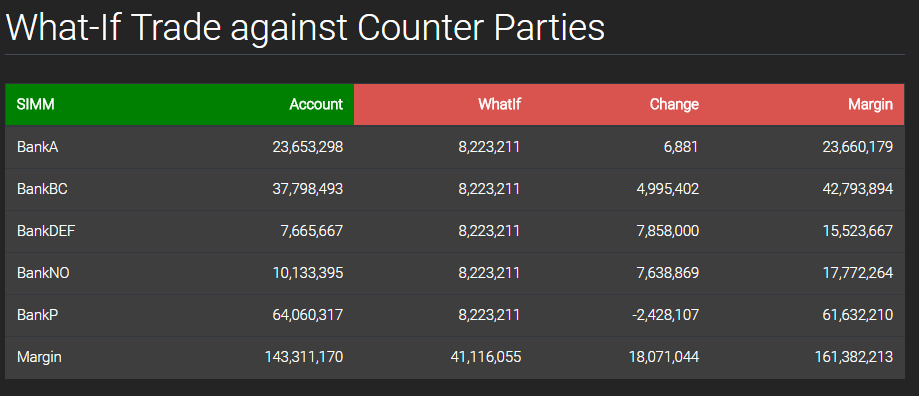The height and width of the screenshot is (396, 919).
Task: Select the BankDEF row label
Action: pos(46,231)
